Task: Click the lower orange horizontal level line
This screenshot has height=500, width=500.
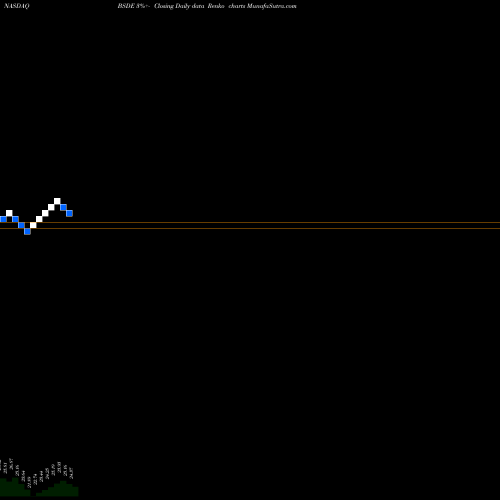Action: [250, 228]
